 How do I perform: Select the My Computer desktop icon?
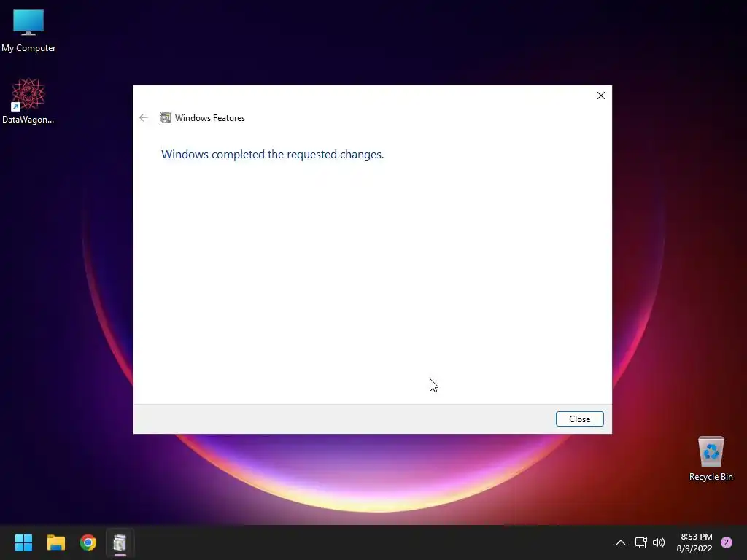click(x=28, y=30)
